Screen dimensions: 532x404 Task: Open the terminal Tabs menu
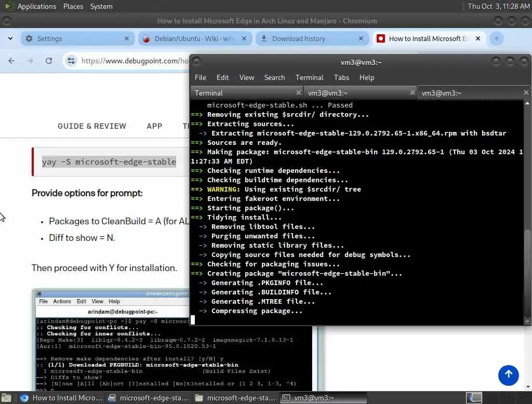click(x=341, y=78)
